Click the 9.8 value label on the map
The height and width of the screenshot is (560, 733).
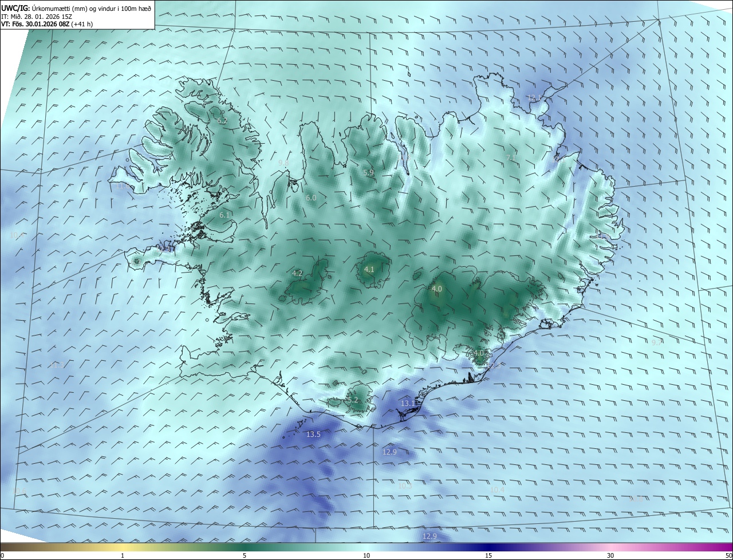(x=283, y=163)
